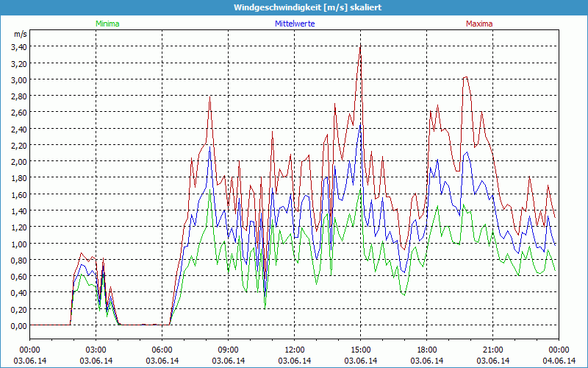
Task: Click the Minima legend label
Action: point(107,24)
